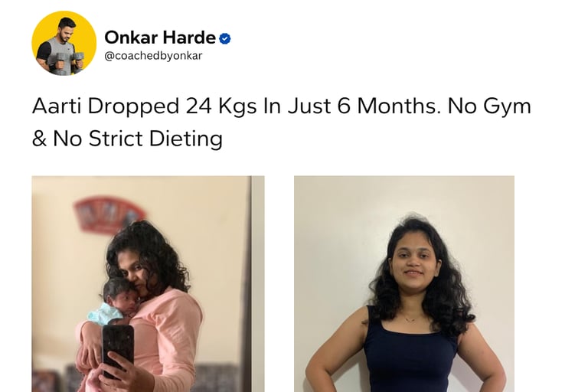This screenshot has width=588, height=392.
Task: Click the navy tank top in right photo
Action: [x=410, y=353]
